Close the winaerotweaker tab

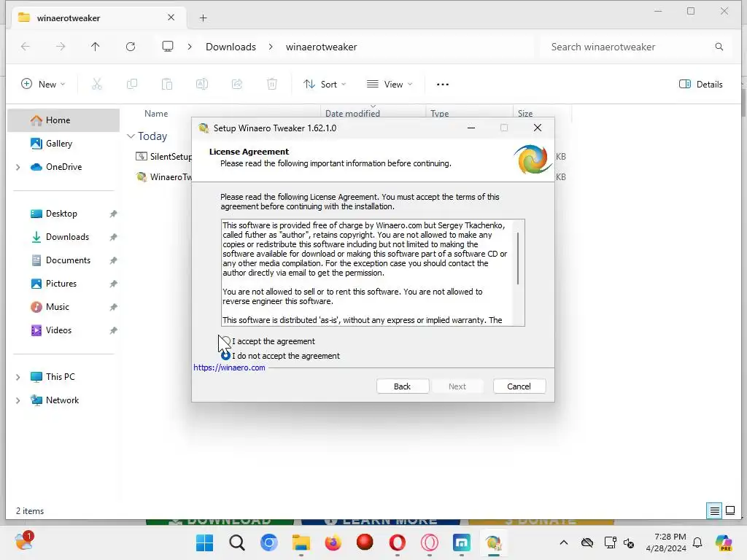pos(171,17)
